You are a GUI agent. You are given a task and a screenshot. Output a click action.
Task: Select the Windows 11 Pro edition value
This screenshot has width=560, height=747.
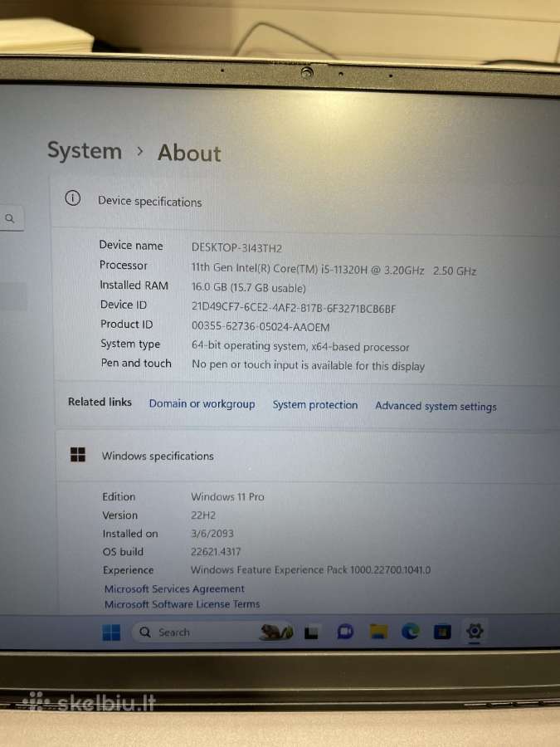pos(227,496)
